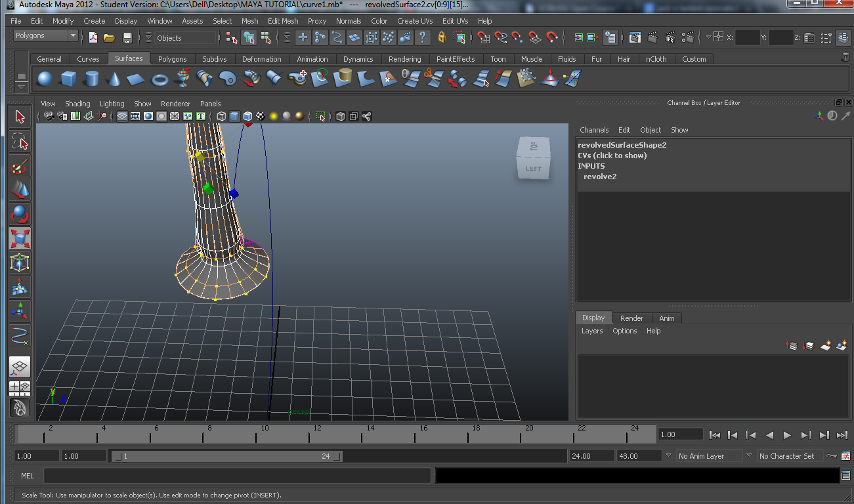Click the Planar surface shelf icon

coord(228,79)
